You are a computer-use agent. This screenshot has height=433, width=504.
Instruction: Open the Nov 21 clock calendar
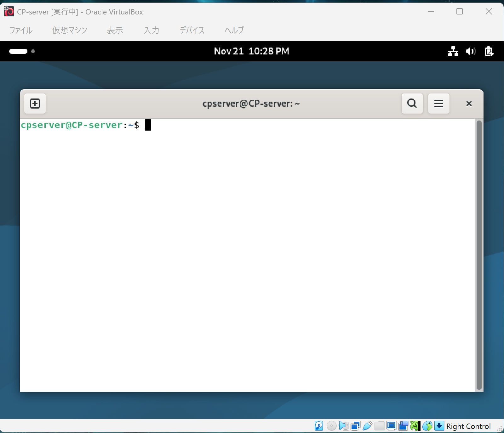coord(251,51)
